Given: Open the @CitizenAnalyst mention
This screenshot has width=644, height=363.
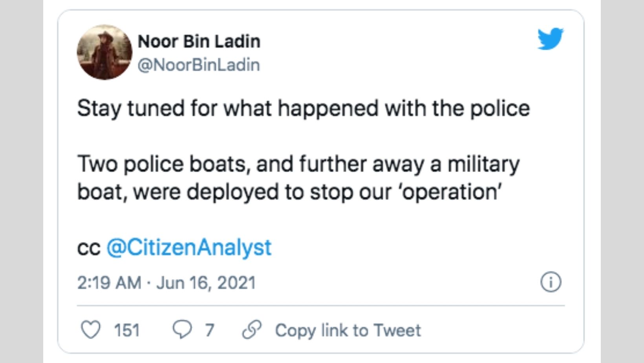Looking at the screenshot, I should [x=189, y=247].
